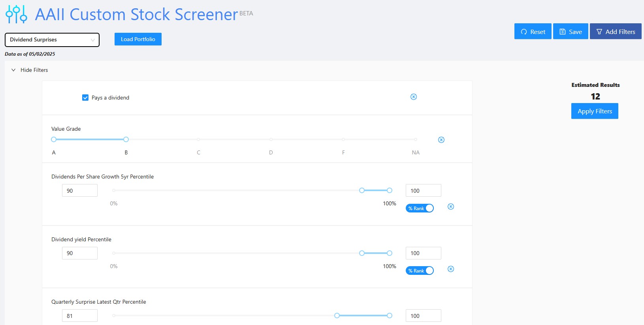Click the Load Portfolio button
Screen dimensions: 644x325
pos(138,39)
